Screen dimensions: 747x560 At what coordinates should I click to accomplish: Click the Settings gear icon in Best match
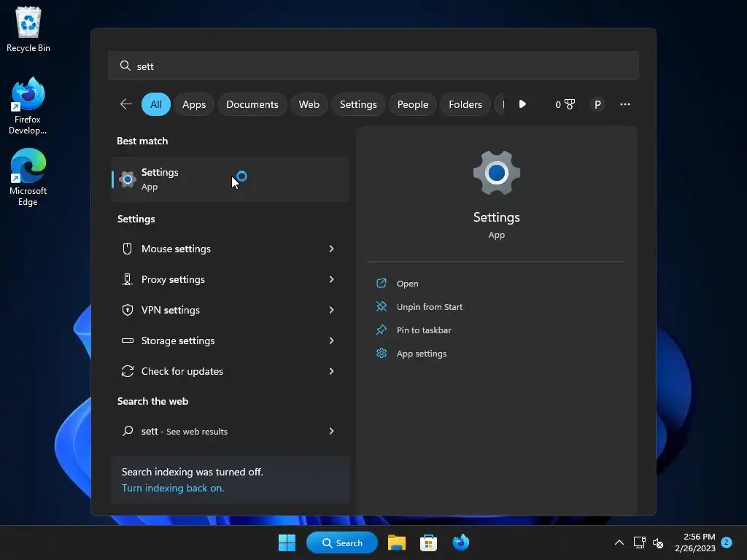click(127, 179)
